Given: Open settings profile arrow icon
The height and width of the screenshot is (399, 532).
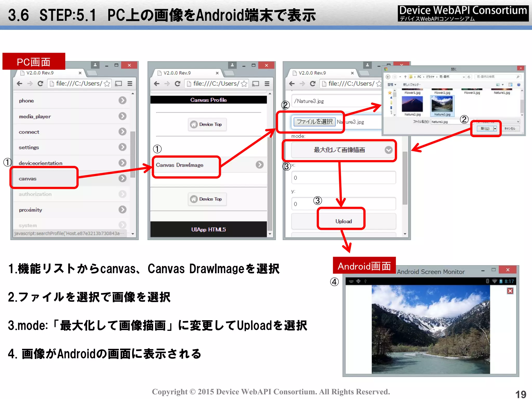Looking at the screenshot, I should [122, 147].
